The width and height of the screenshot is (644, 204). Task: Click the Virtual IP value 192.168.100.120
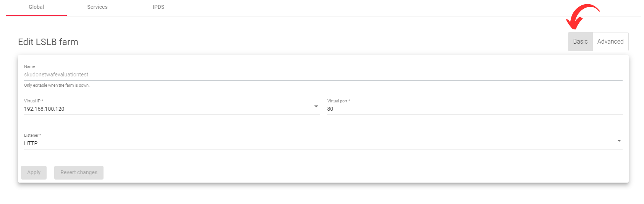(x=44, y=109)
